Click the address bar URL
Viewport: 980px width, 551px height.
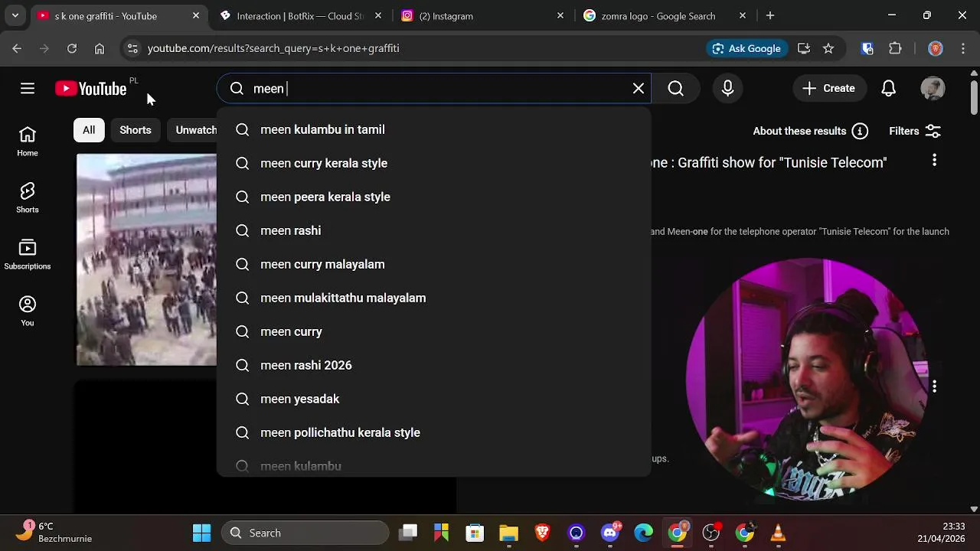click(x=273, y=48)
